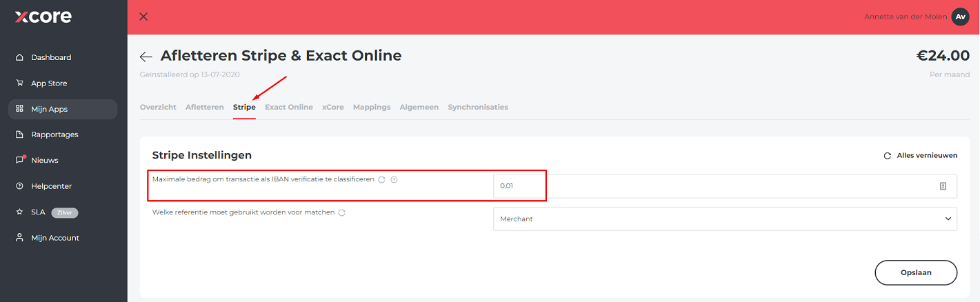Click the App Store cart icon
980x302 pixels.
point(19,83)
